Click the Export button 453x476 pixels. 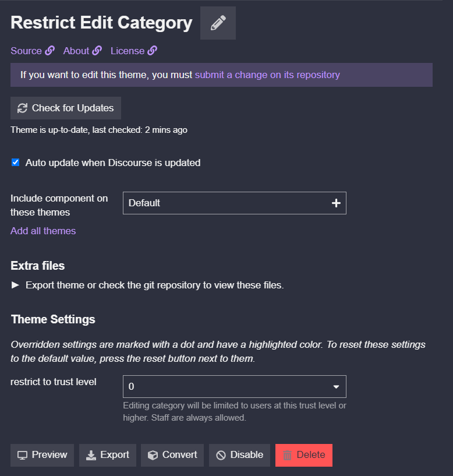click(108, 455)
